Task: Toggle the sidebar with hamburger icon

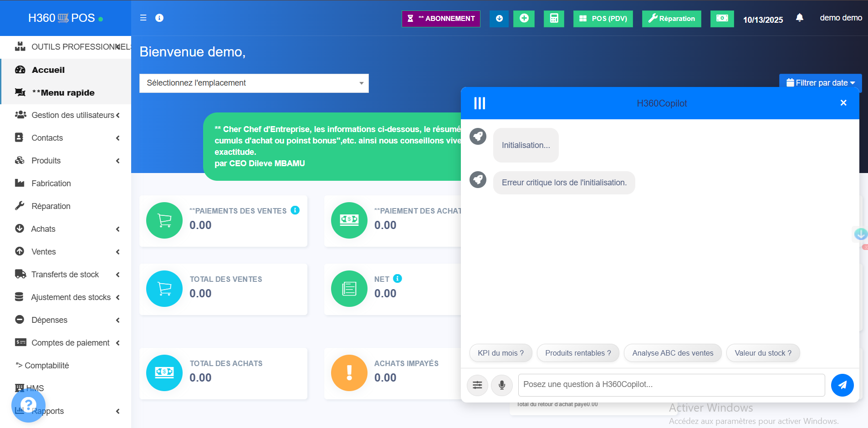Action: pos(143,18)
